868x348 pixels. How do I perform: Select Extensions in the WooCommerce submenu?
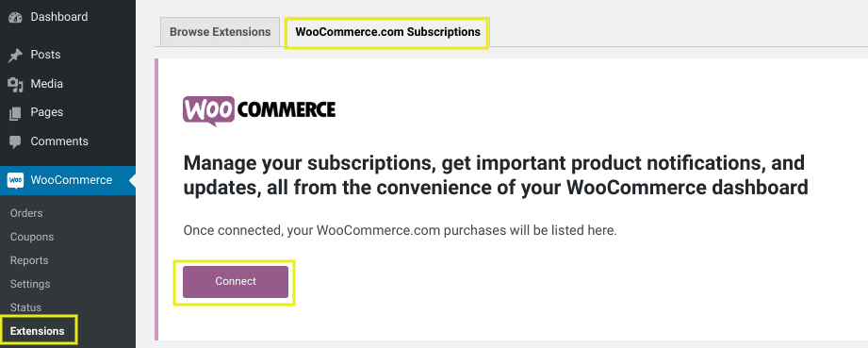38,331
